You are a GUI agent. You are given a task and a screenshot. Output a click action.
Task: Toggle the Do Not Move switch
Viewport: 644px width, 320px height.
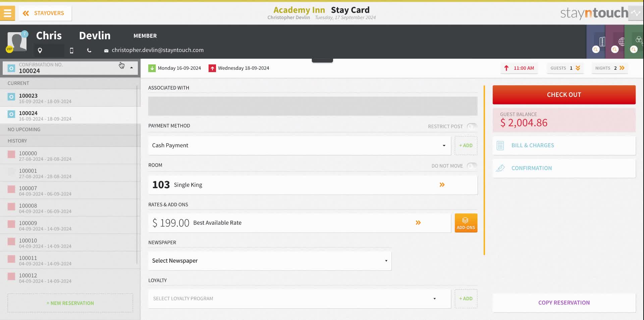472,166
